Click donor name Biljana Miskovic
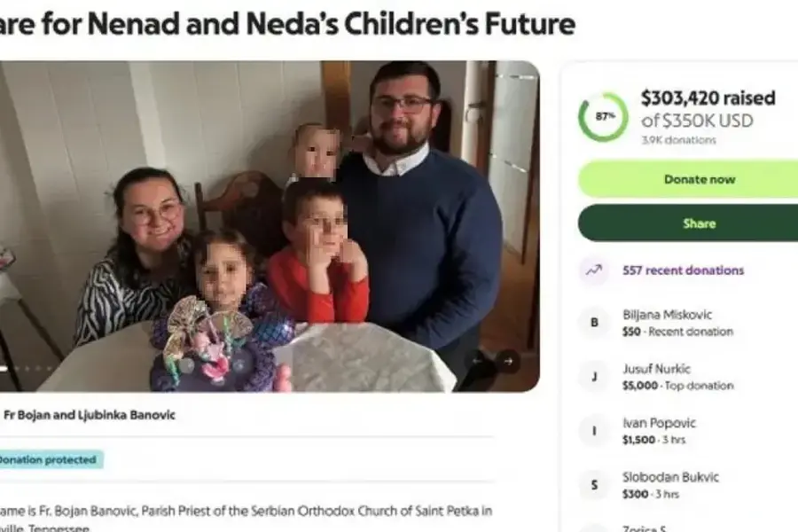The height and width of the screenshot is (532, 798). point(667,315)
